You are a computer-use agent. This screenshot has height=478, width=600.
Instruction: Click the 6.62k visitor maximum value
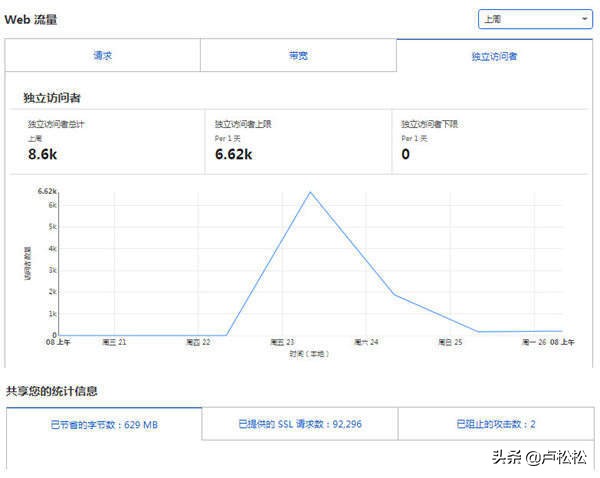point(233,154)
